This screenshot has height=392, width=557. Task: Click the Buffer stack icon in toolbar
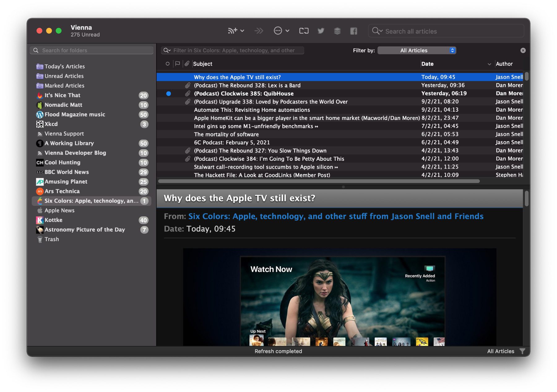click(337, 31)
